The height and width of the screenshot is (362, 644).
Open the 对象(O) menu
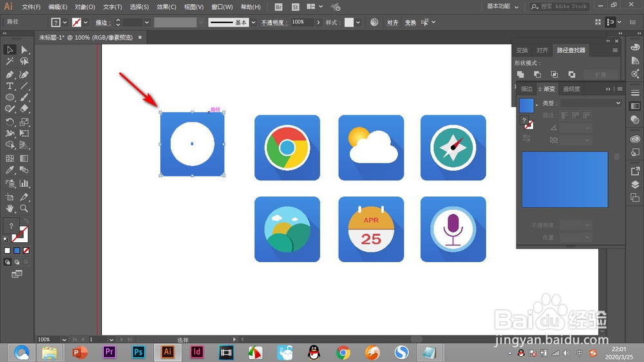85,7
